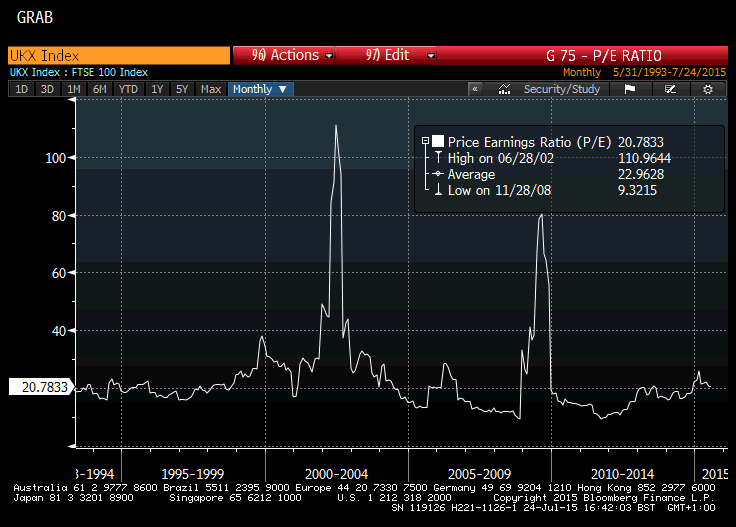Click the High marker icon in legend
The width and height of the screenshot is (736, 527).
(438, 158)
